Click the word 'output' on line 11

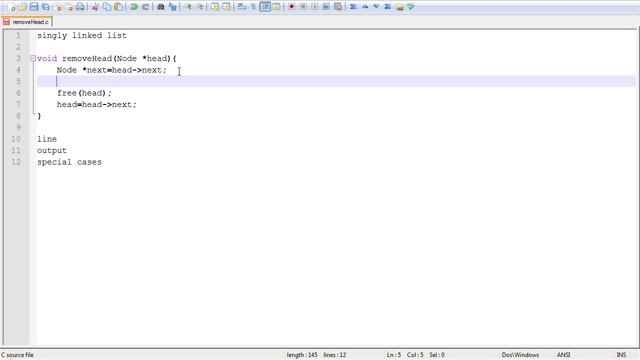point(52,151)
